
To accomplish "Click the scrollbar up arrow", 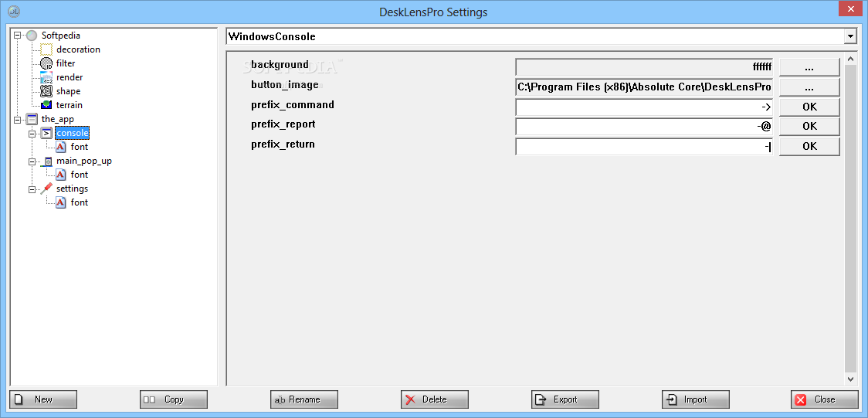I will [x=851, y=58].
